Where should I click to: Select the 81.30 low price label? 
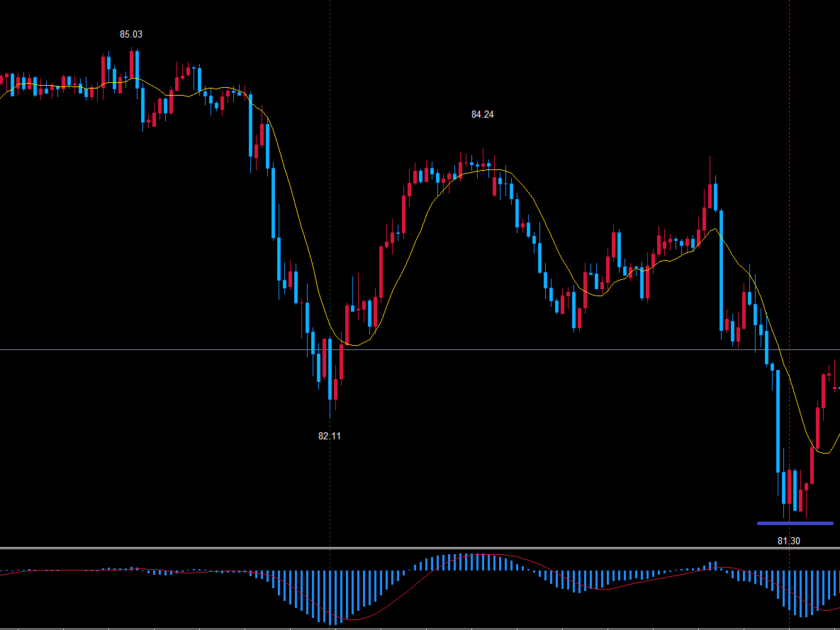789,541
